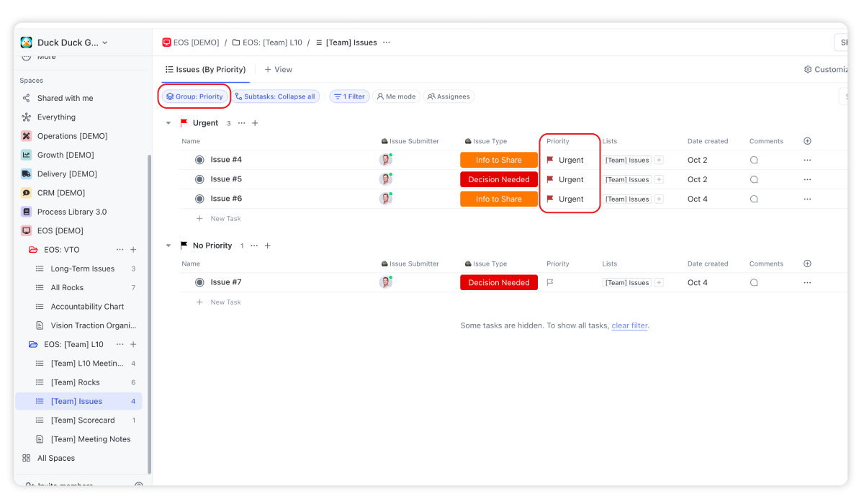864x504 pixels.
Task: Open the three-dot menu for Issue #5 row
Action: (x=807, y=180)
